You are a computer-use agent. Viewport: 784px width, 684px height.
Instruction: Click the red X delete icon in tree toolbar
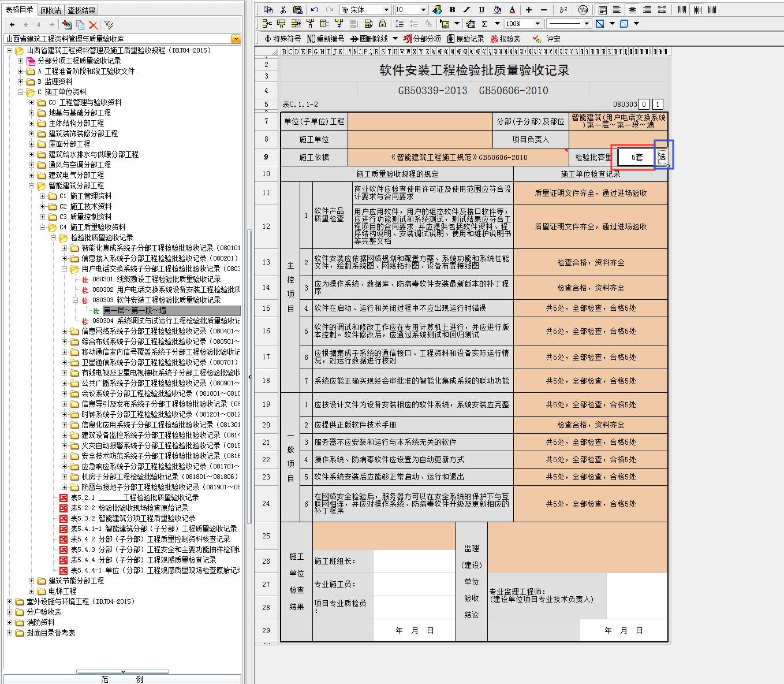click(94, 25)
